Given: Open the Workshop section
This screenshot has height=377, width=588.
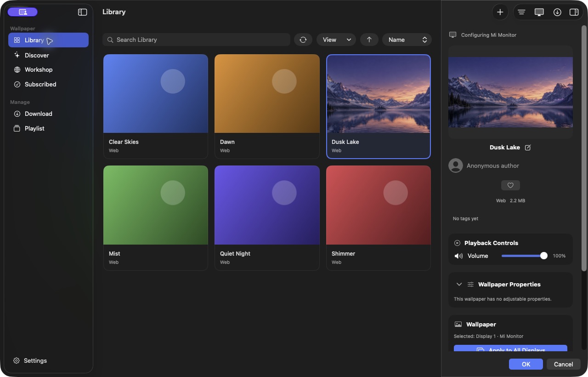Looking at the screenshot, I should 48,70.
